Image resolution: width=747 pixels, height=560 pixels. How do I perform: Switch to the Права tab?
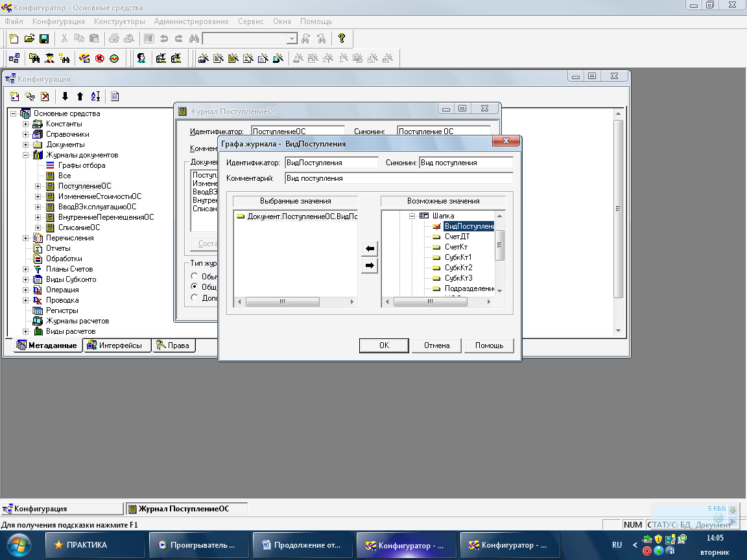click(173, 345)
